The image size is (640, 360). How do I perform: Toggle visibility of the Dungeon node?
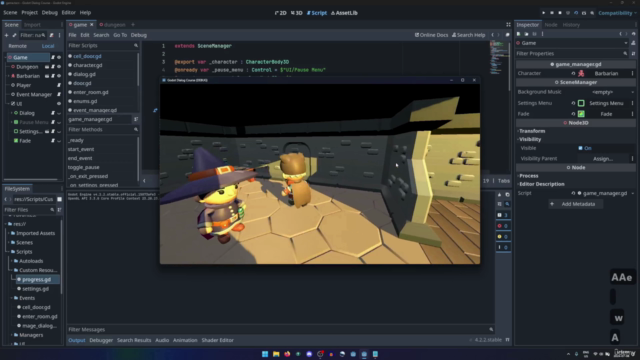59,67
